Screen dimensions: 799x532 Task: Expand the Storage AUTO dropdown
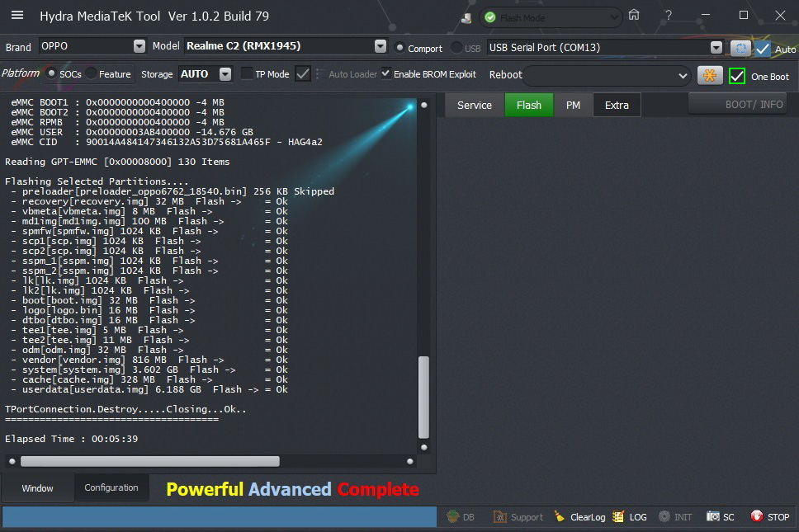225,74
